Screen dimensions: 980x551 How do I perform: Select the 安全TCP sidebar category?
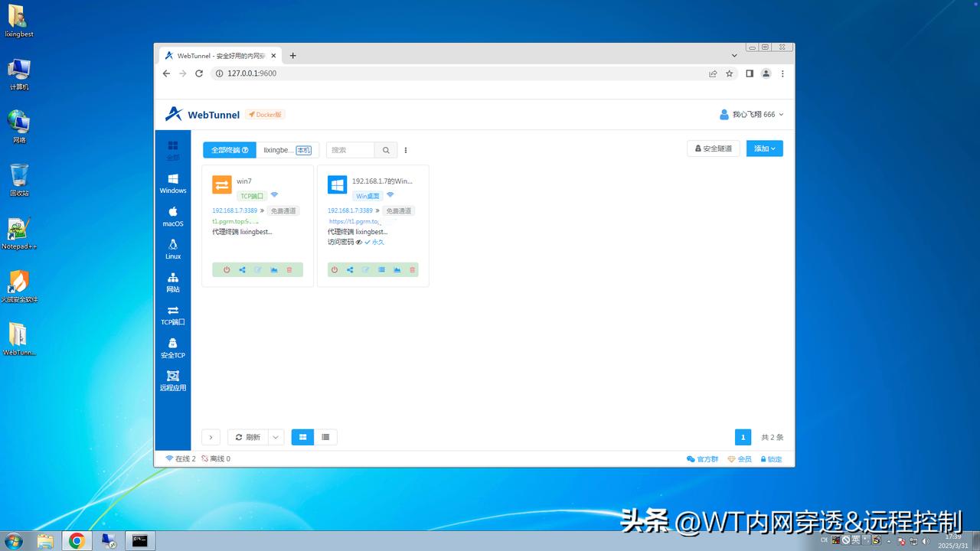[173, 348]
